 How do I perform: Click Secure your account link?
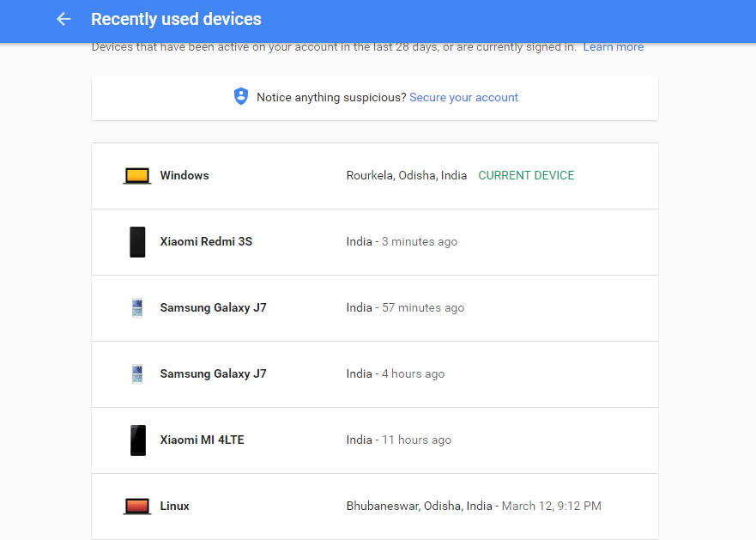(463, 97)
